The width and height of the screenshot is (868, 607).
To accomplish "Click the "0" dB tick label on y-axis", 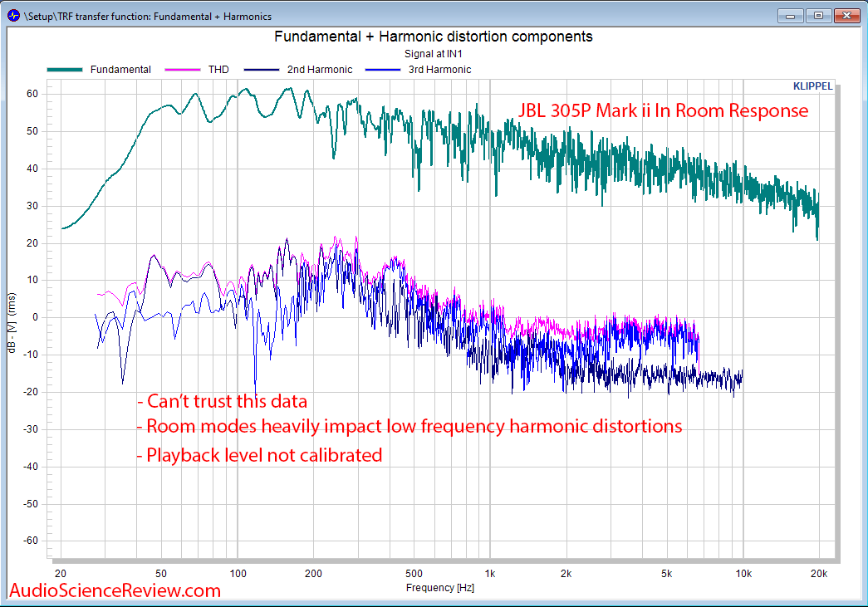I will [36, 317].
